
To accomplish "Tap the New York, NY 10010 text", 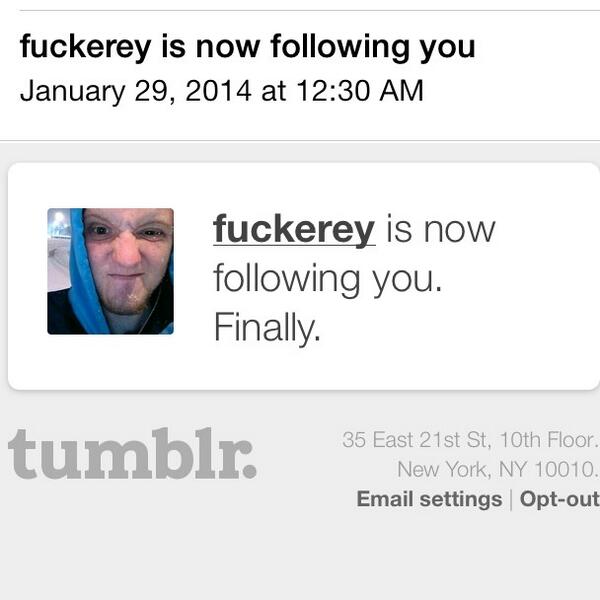I will pos(497,469).
